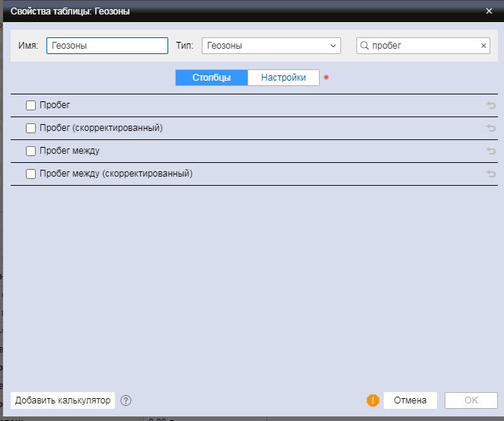This screenshot has width=504, height=421.
Task: Open help question mark near Добавить калькулятор
Action: tap(126, 400)
